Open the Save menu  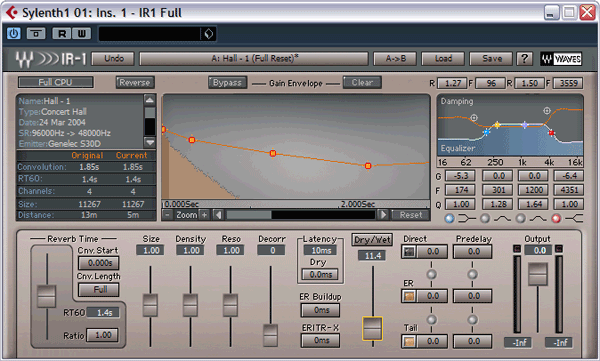coord(491,59)
